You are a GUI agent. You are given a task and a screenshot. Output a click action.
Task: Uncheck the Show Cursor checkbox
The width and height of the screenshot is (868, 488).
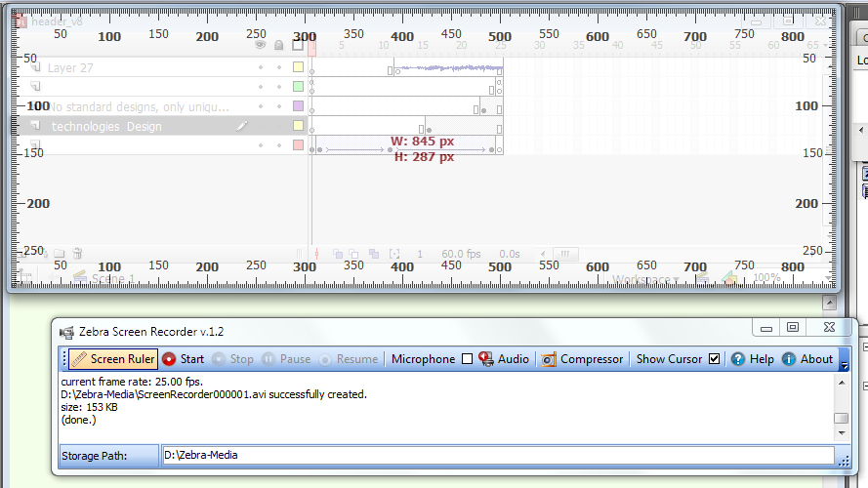pos(714,359)
